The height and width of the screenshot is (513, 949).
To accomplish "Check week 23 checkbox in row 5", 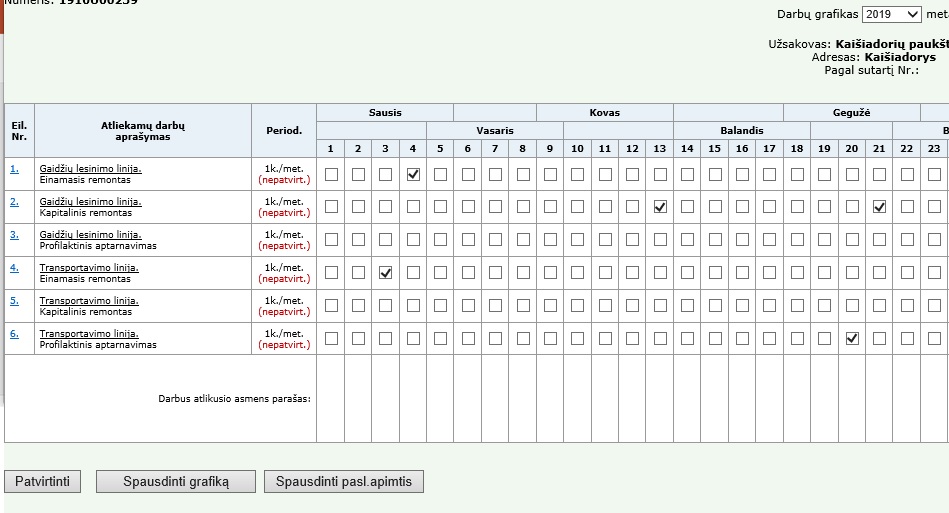I will (934, 306).
